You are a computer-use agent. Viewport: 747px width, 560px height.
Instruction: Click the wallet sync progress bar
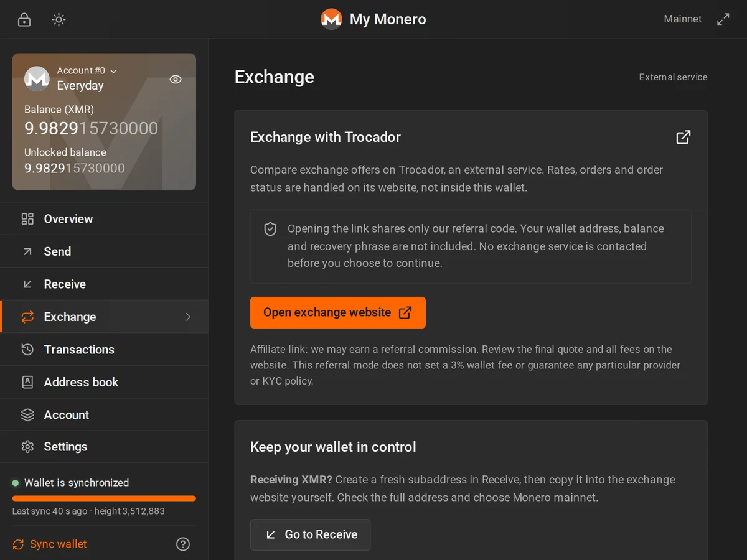tap(104, 498)
